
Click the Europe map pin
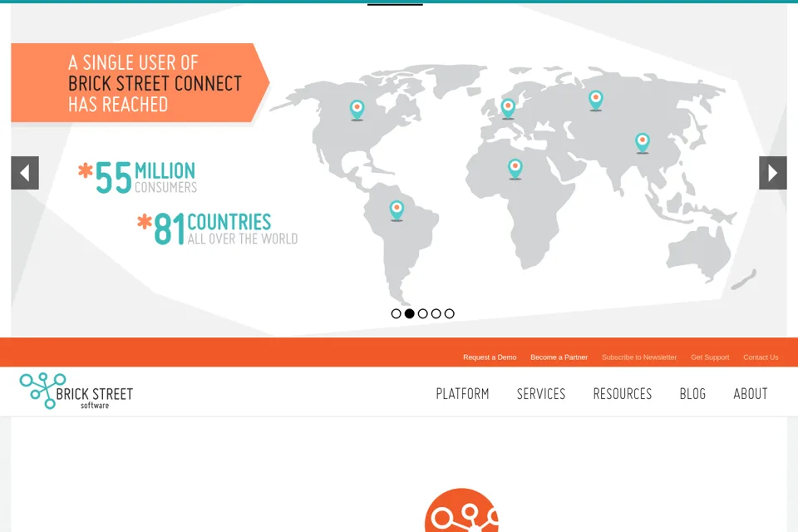[x=508, y=109]
